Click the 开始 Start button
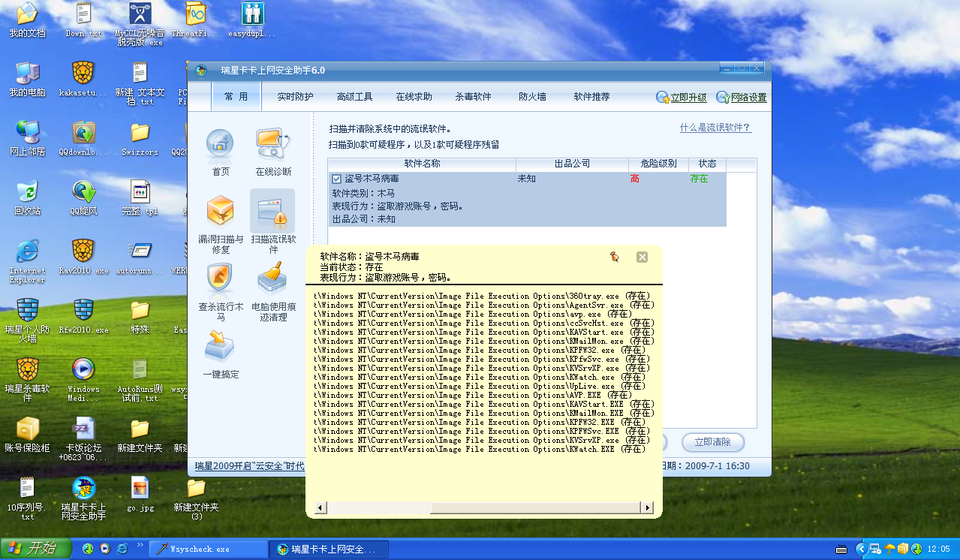The width and height of the screenshot is (960, 560). 35,549
